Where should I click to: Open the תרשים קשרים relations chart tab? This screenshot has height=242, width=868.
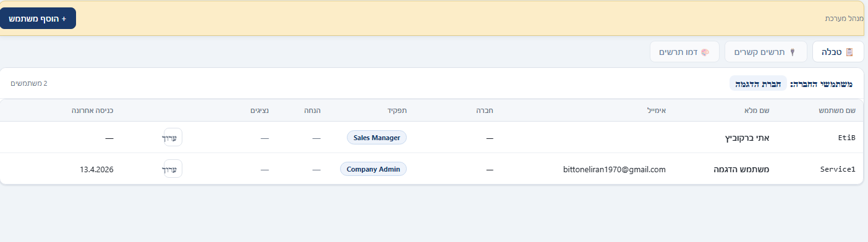pos(766,52)
